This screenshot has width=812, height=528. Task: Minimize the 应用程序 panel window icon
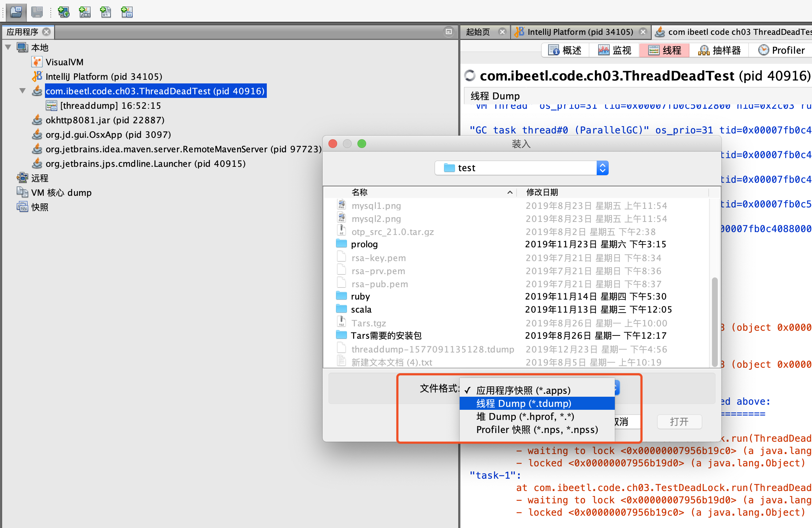[x=448, y=32]
